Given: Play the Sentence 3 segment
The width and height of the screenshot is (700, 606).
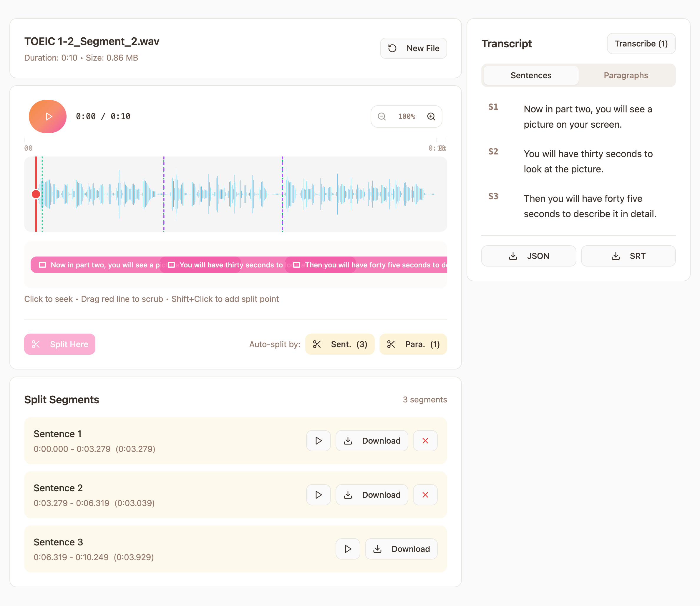Looking at the screenshot, I should tap(347, 549).
